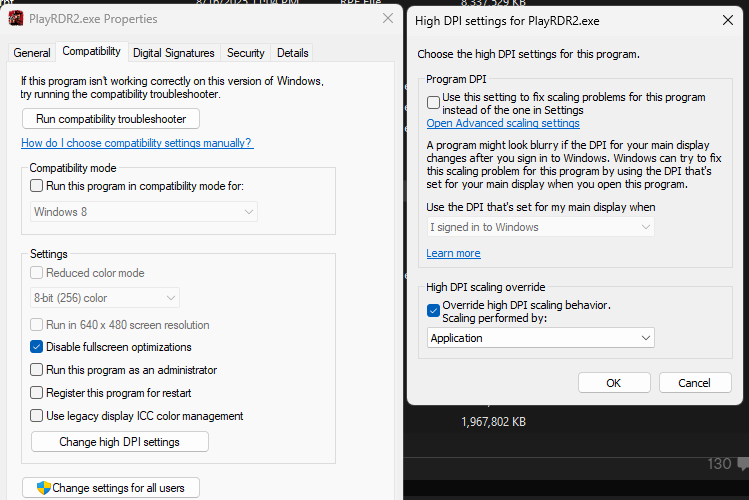Enable Run this program in compatibility mode
The width and height of the screenshot is (749, 500).
point(36,185)
